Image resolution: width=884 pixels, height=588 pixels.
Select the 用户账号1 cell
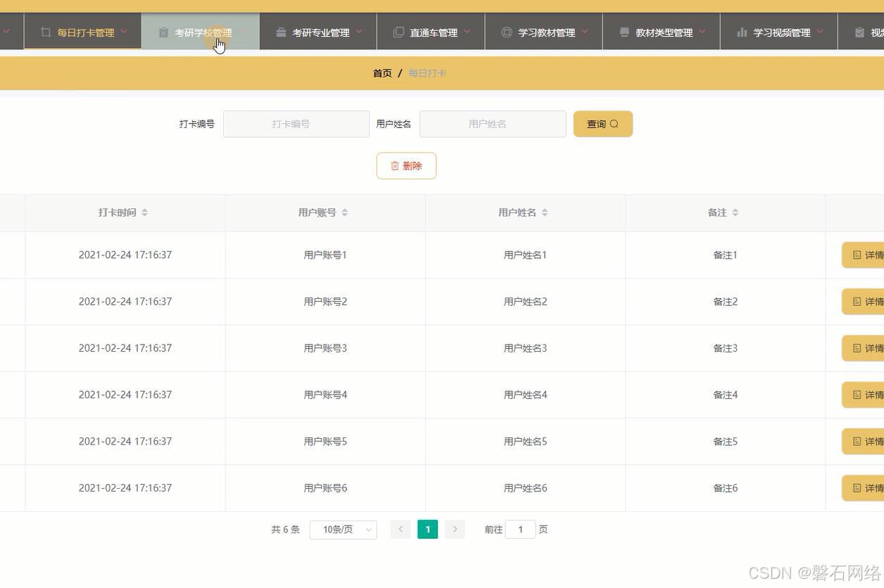coord(325,255)
